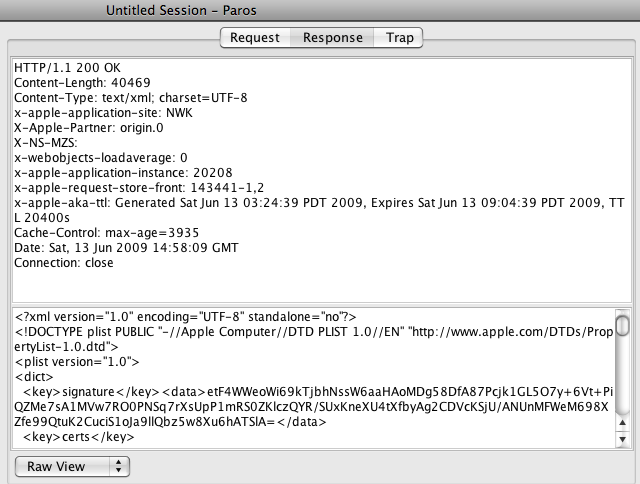Click the body pane scrollbar thumb
Screen dimensions: 640x484
click(x=623, y=325)
